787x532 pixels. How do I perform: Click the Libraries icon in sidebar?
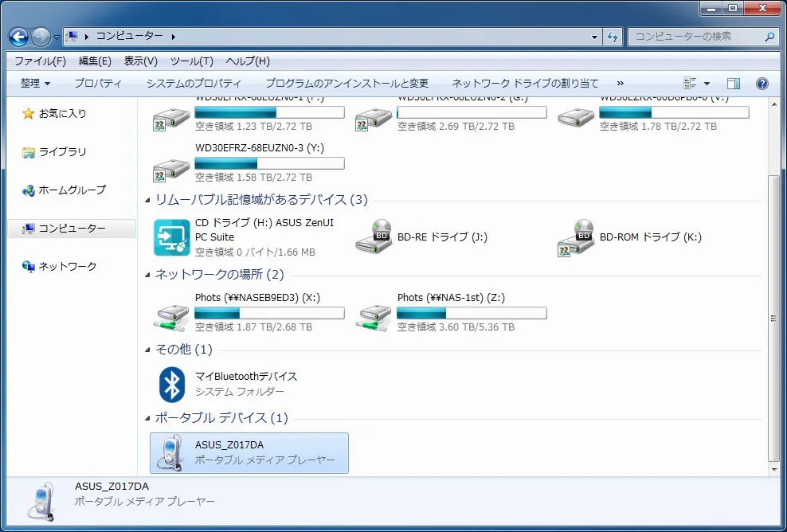tap(28, 152)
